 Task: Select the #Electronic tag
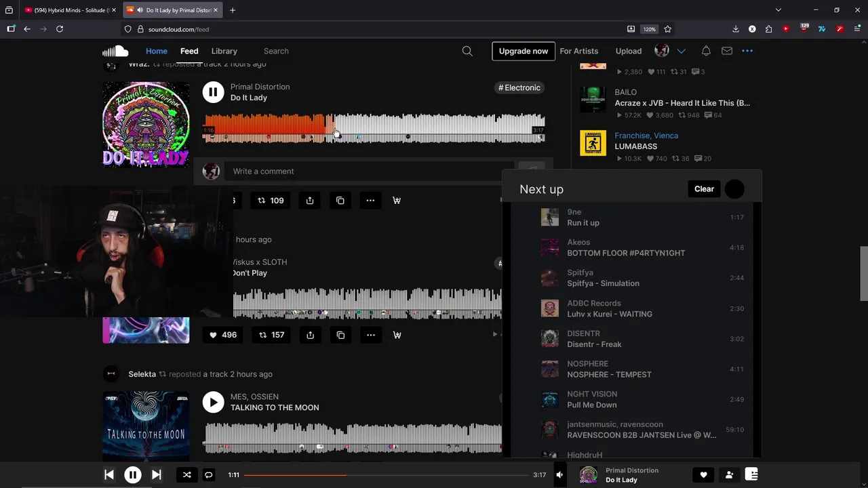[519, 87]
